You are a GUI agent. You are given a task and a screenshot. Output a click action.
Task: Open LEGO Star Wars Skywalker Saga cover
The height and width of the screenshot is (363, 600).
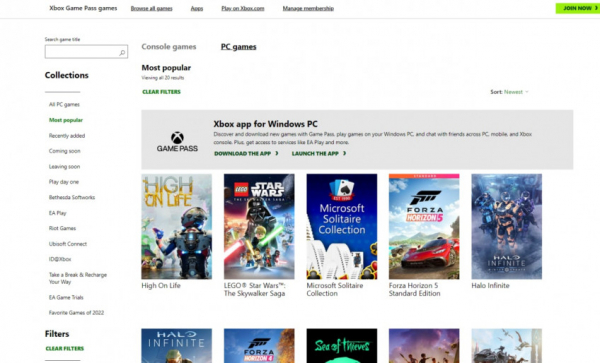[x=259, y=226]
